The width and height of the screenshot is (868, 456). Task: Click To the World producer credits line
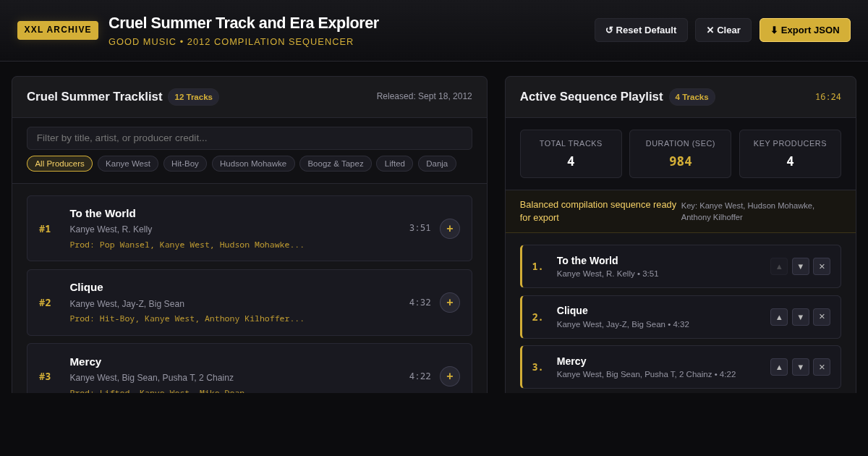pyautogui.click(x=187, y=245)
